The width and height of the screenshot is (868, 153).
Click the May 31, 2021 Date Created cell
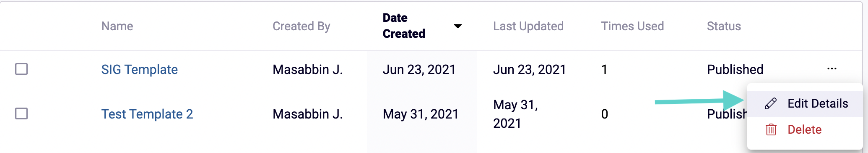click(x=421, y=114)
